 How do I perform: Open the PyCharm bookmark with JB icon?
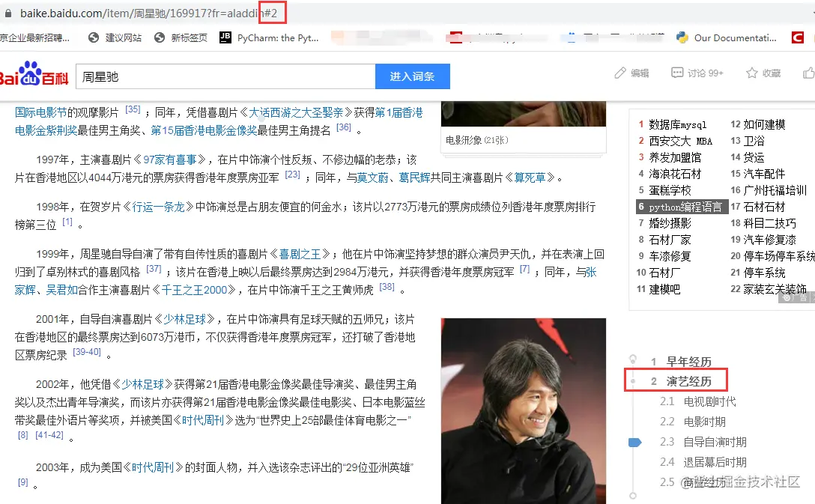pyautogui.click(x=269, y=37)
